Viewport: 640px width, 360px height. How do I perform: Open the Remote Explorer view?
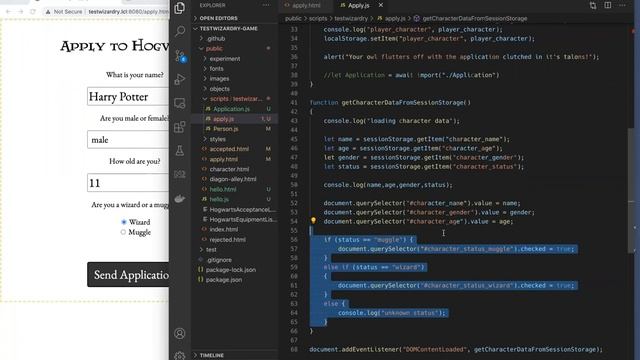[x=180, y=103]
